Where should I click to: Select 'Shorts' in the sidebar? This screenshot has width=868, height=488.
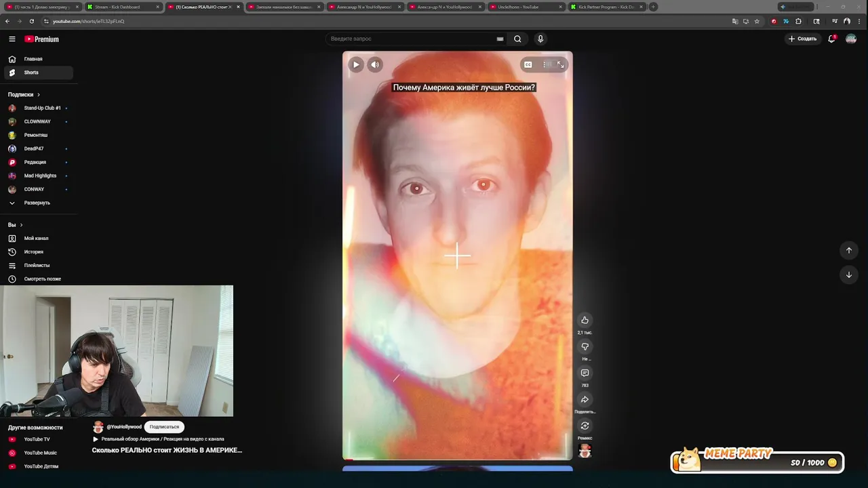tap(38, 73)
